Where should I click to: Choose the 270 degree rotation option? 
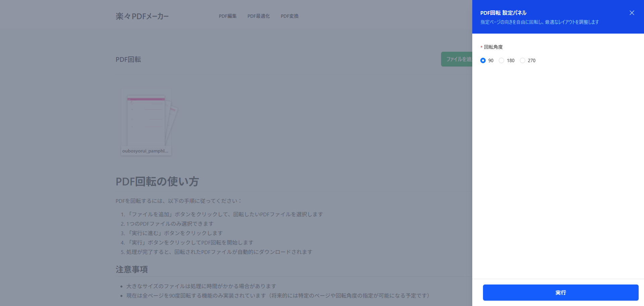tap(523, 60)
